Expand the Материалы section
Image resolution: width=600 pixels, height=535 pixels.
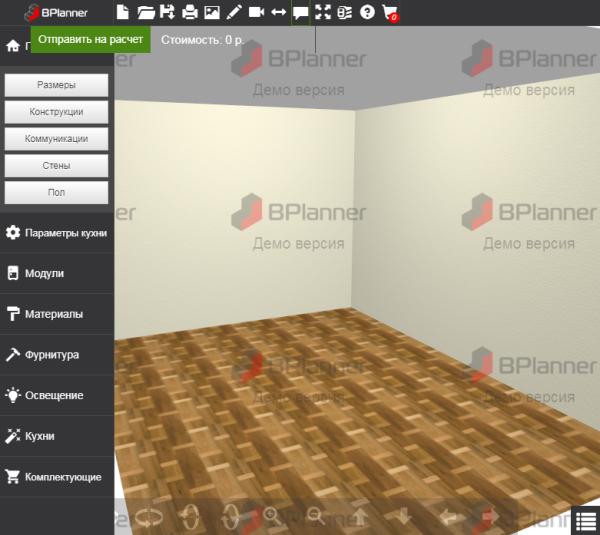click(57, 314)
